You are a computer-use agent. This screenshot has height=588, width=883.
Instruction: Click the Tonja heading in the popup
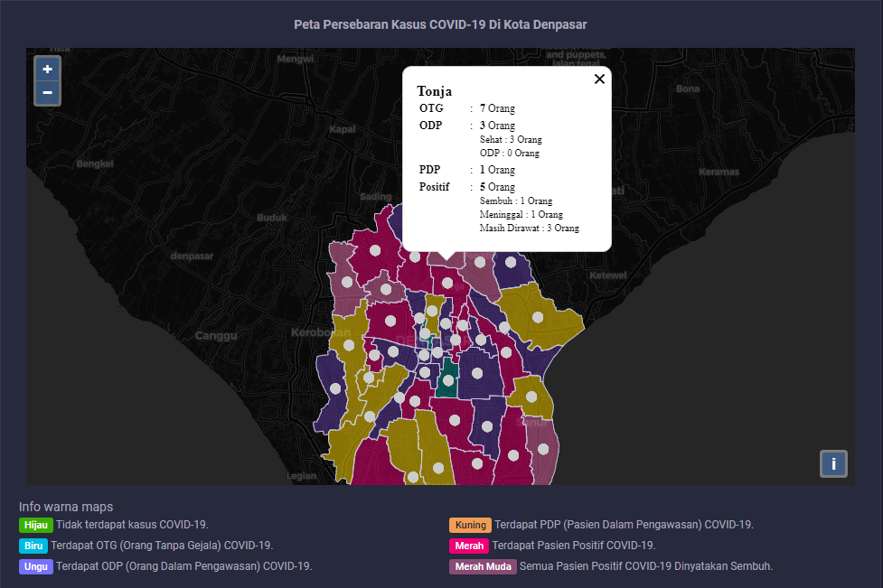(435, 91)
